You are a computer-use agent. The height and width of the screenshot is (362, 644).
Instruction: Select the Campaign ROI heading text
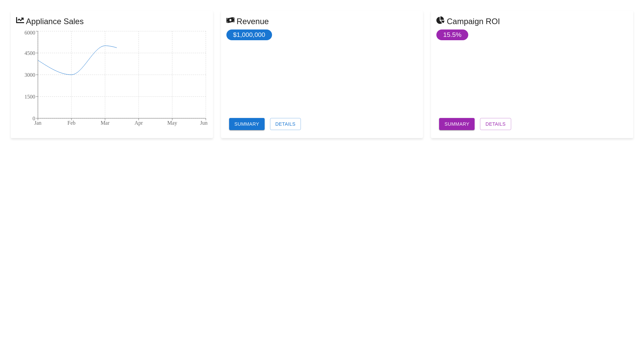click(x=473, y=21)
